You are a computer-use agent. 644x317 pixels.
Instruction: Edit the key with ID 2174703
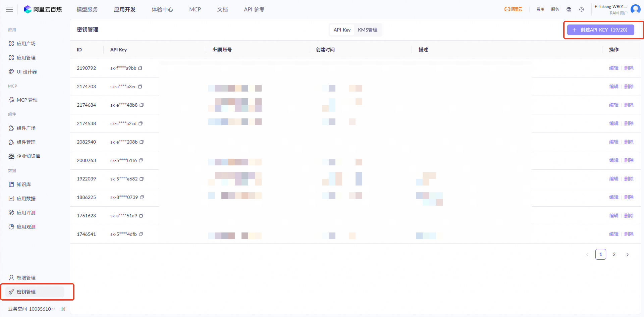pyautogui.click(x=614, y=87)
